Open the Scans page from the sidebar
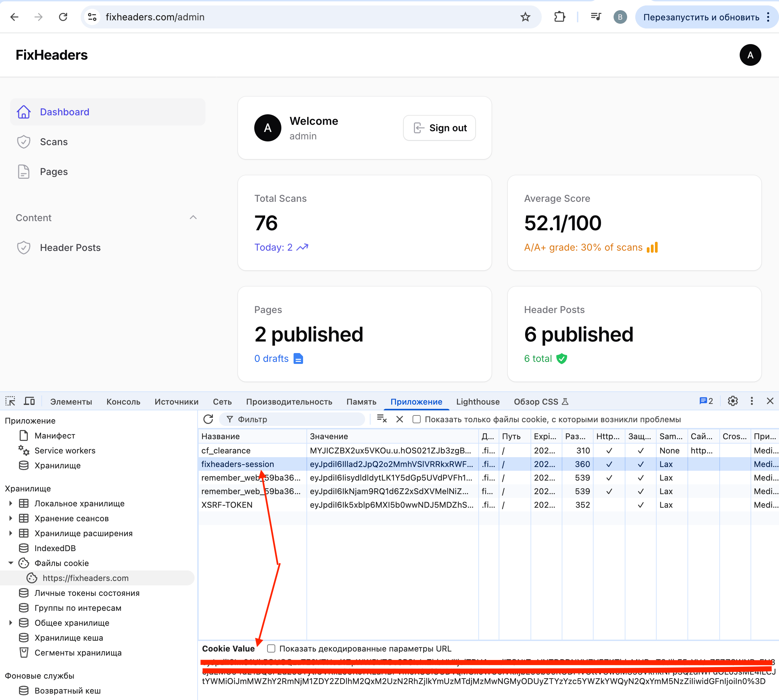This screenshot has width=779, height=700. [54, 141]
